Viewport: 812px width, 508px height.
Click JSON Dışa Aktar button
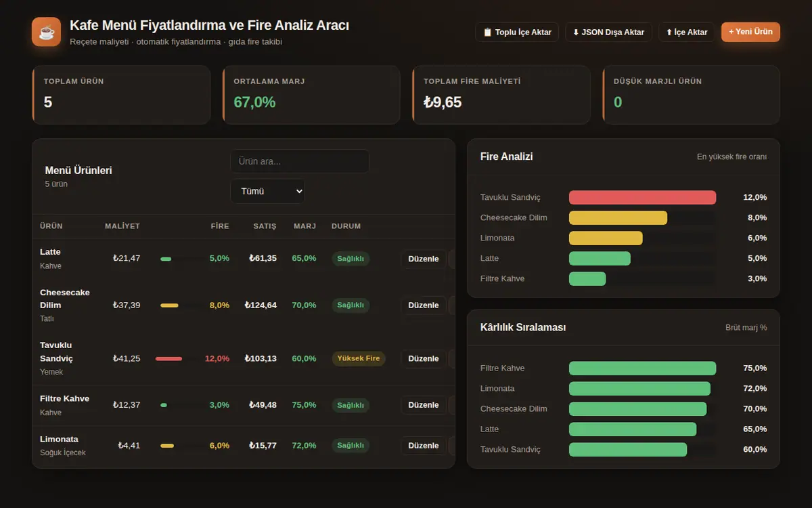tap(608, 32)
